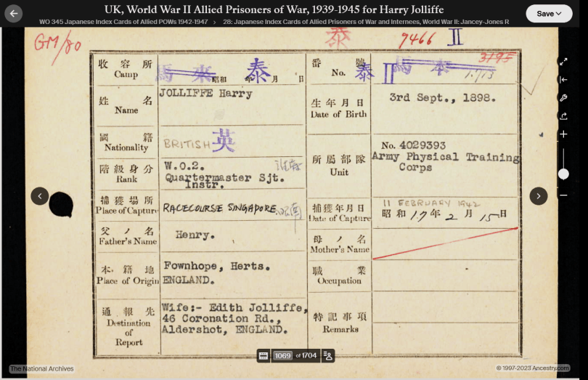Zoom in with the plus icon
Screen dimensions: 588x380
click(563, 134)
